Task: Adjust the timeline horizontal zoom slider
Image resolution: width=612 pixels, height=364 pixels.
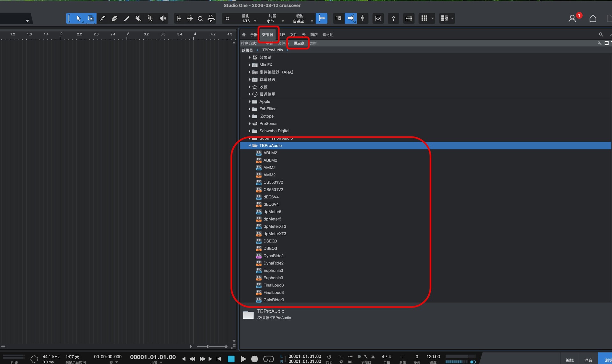Action: tap(208, 346)
